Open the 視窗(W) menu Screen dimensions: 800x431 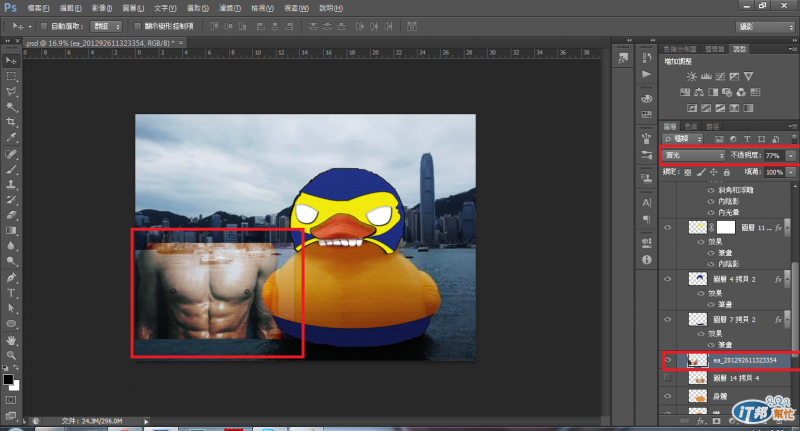pyautogui.click(x=296, y=8)
